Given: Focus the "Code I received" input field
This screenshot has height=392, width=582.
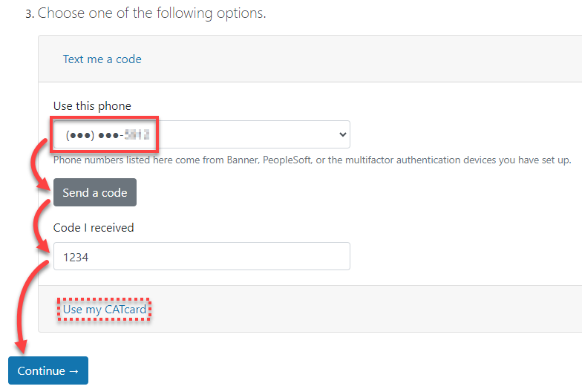Looking at the screenshot, I should 201,256.
